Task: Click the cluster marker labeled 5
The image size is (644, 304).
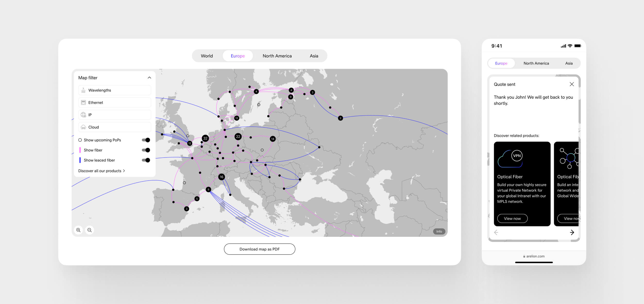Action: [197, 199]
